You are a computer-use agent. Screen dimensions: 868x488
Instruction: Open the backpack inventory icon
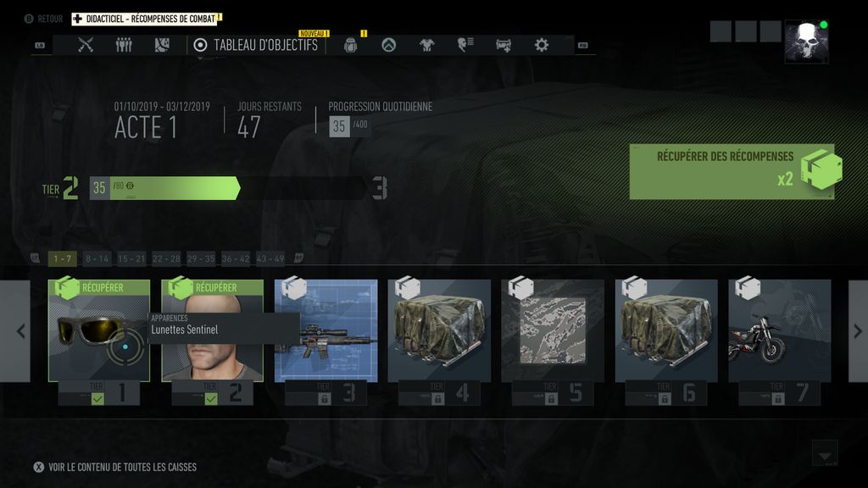[x=350, y=46]
